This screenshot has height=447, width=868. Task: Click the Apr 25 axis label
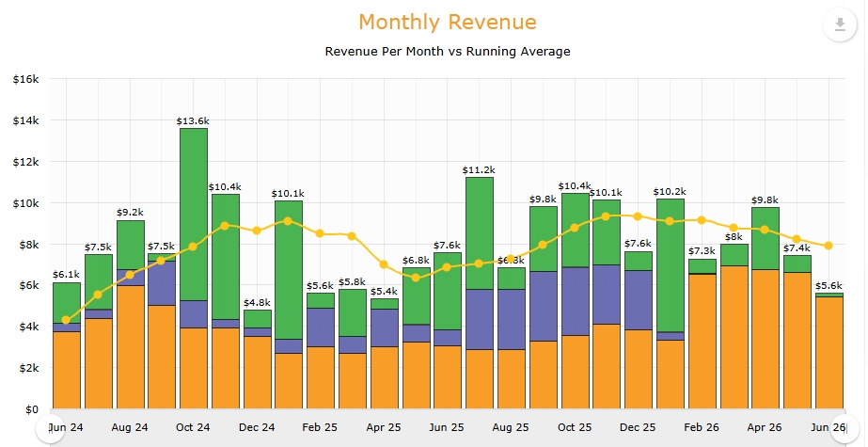[384, 427]
